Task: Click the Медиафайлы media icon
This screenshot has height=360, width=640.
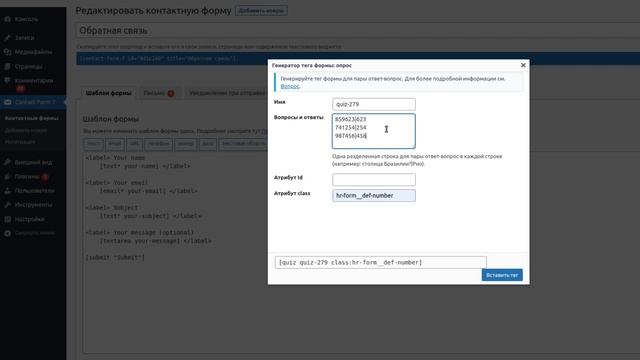Action: click(7, 52)
